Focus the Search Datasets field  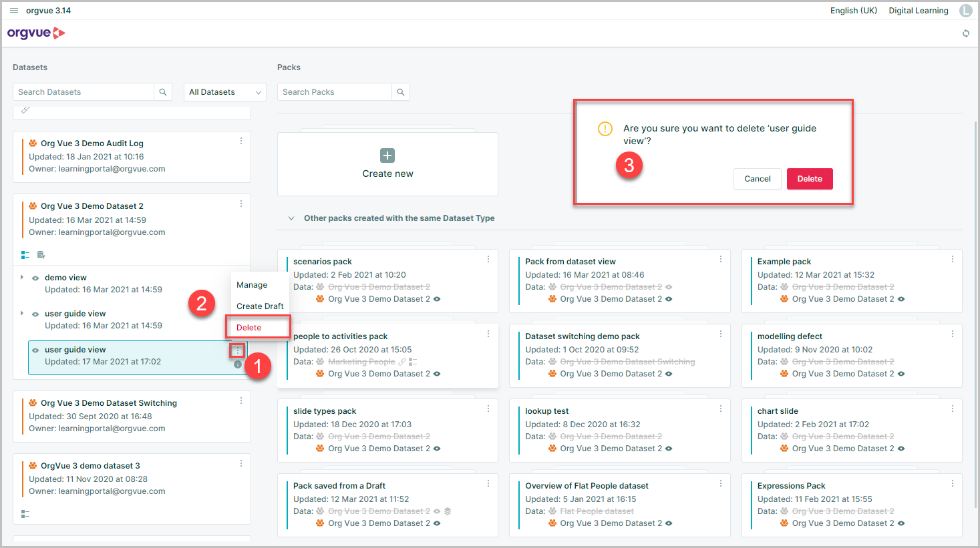[84, 92]
